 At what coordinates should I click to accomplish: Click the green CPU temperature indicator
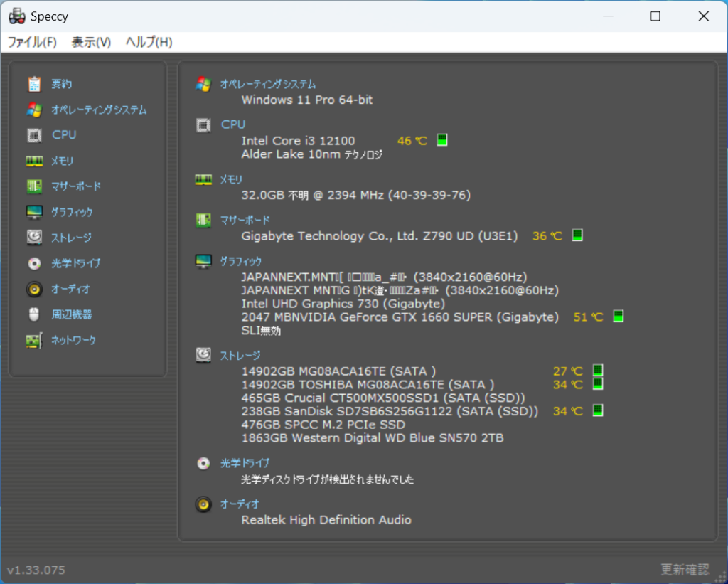pyautogui.click(x=442, y=140)
